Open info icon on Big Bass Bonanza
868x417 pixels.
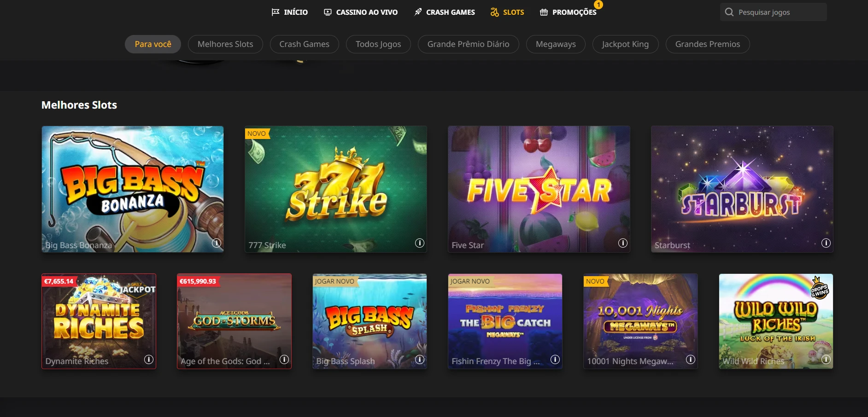point(217,243)
